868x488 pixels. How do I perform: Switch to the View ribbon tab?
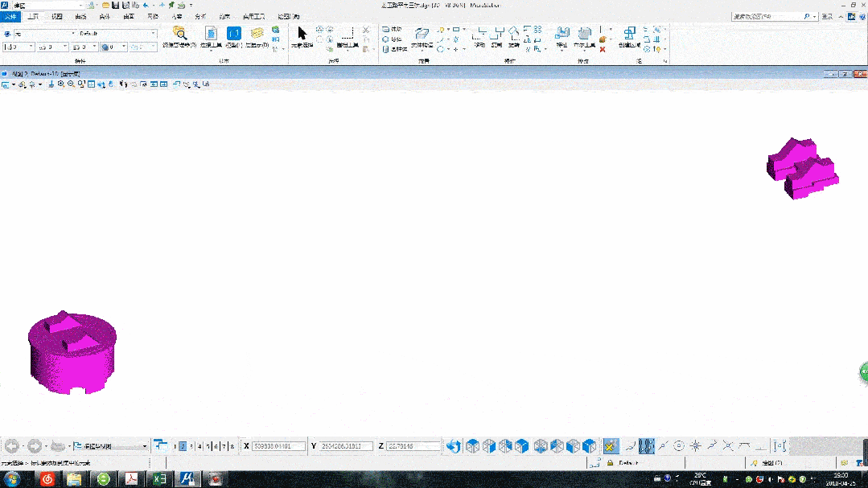coord(56,16)
